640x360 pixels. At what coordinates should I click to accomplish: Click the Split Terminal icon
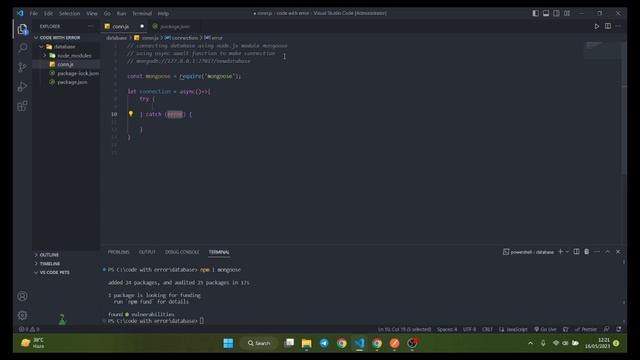pos(576,252)
